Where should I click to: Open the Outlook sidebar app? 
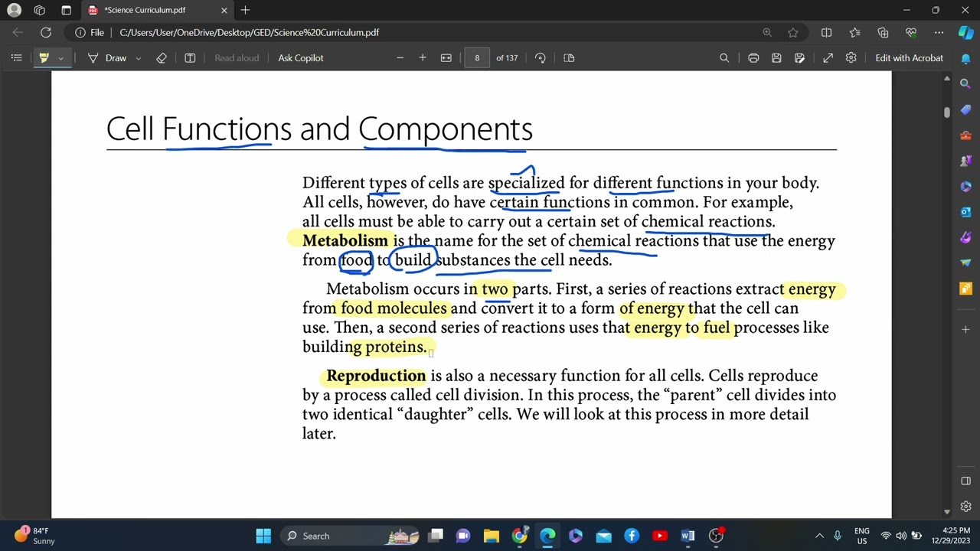click(965, 212)
